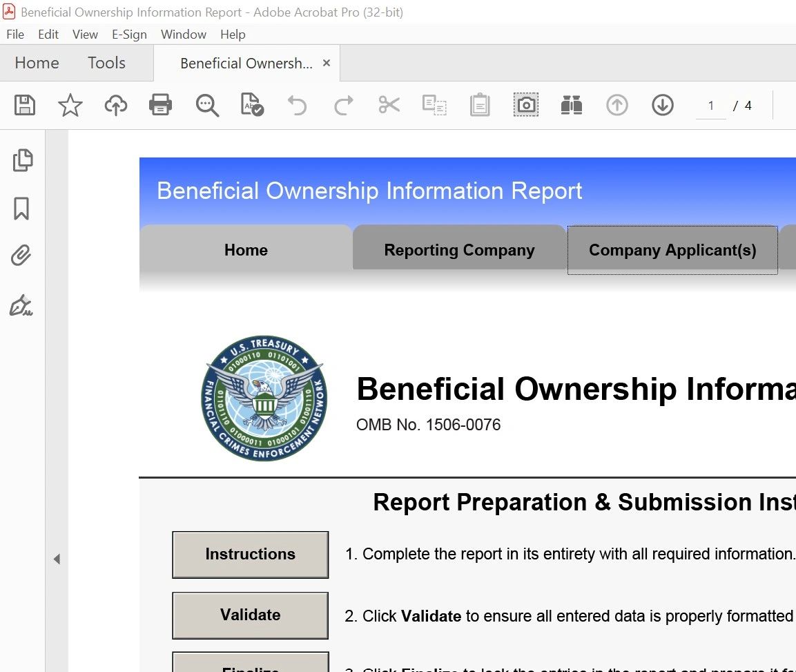Click the Save file icon
This screenshot has height=672, width=796.
[24, 105]
